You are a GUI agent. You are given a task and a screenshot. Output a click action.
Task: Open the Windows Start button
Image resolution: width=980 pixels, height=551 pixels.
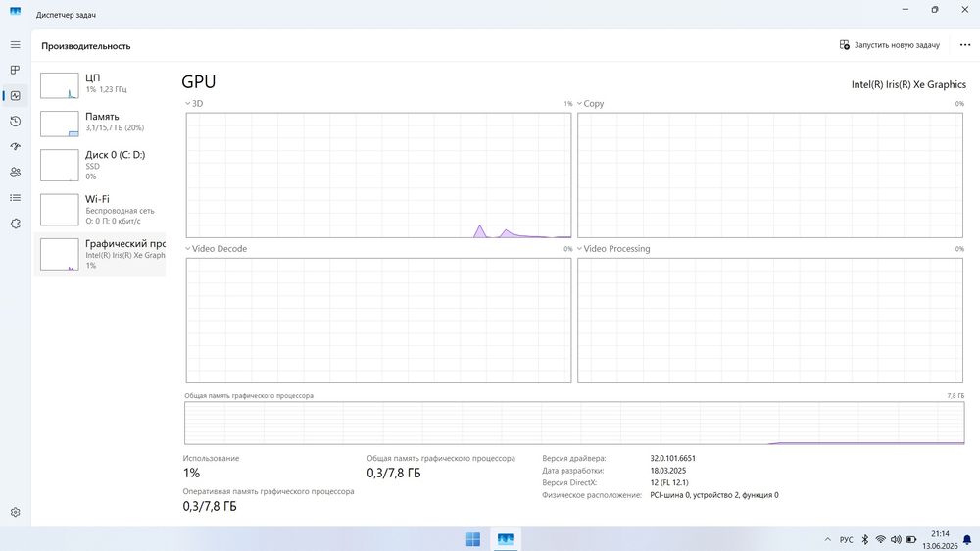tap(473, 539)
